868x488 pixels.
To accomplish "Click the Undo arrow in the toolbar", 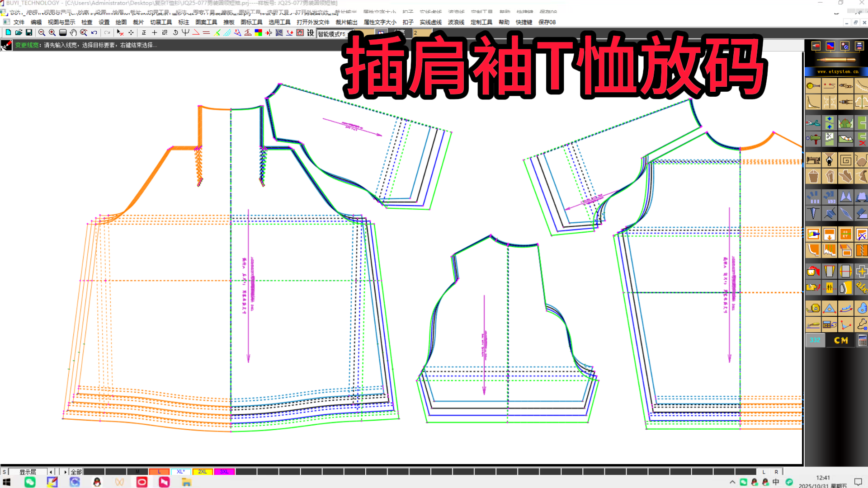I will (x=94, y=33).
